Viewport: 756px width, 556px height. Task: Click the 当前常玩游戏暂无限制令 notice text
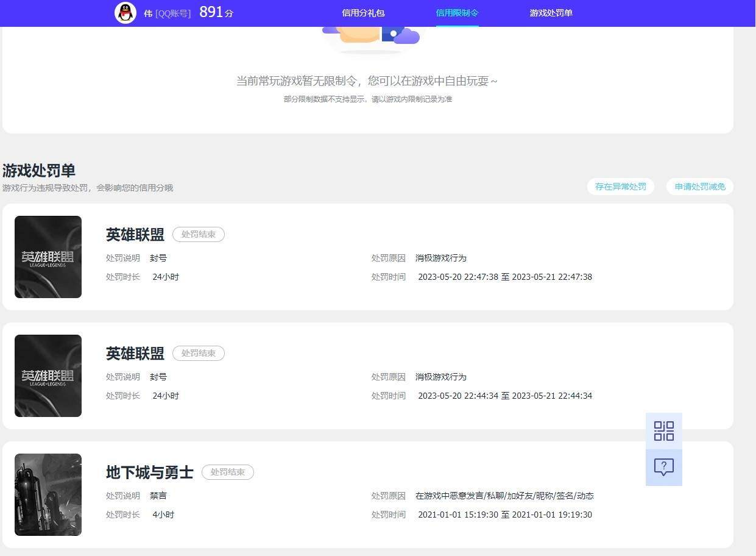(x=367, y=80)
